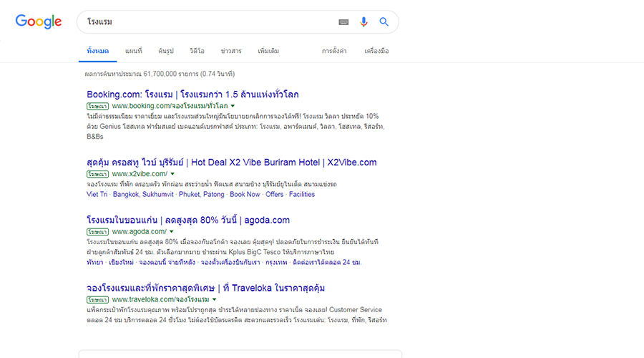The width and height of the screenshot is (644, 358).
Task: Open the เพิ่มเติม menu
Action: point(268,51)
